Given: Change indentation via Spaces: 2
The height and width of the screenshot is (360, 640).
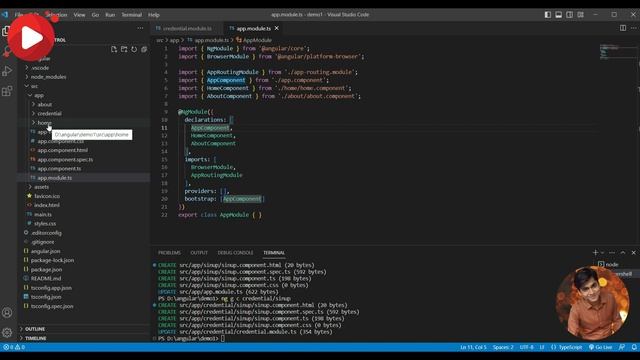Looking at the screenshot, I should (x=503, y=347).
